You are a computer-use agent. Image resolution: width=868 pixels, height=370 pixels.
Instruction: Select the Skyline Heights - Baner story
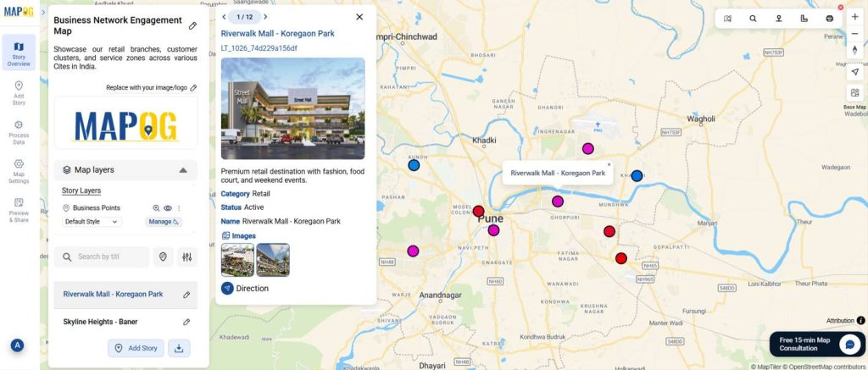click(100, 322)
